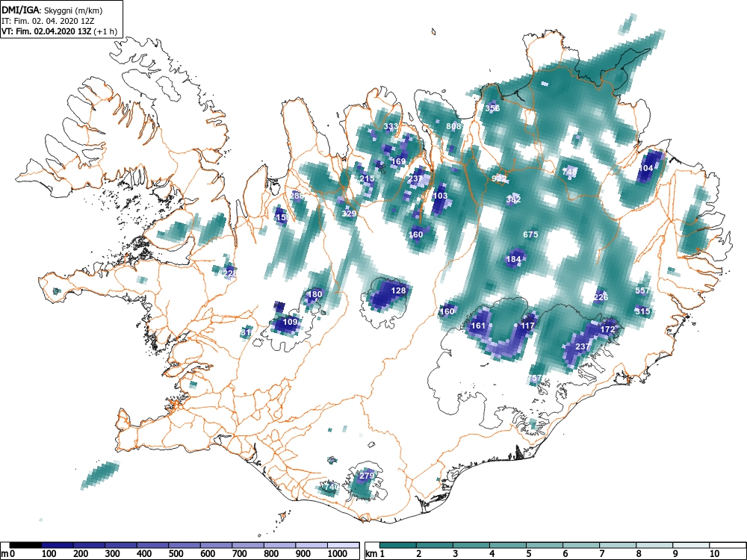Click the visibility value '382' on the map

pyautogui.click(x=514, y=199)
